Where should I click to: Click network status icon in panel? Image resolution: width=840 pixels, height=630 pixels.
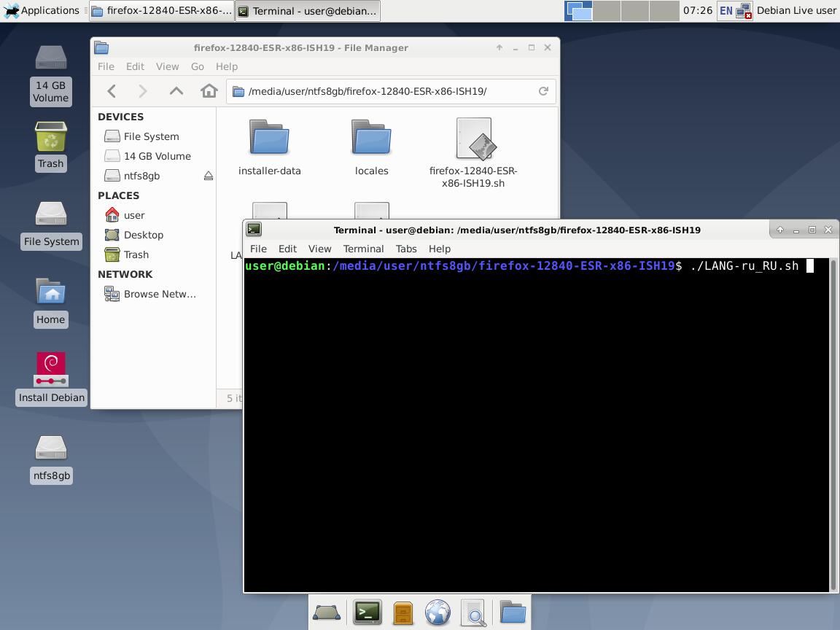744,11
